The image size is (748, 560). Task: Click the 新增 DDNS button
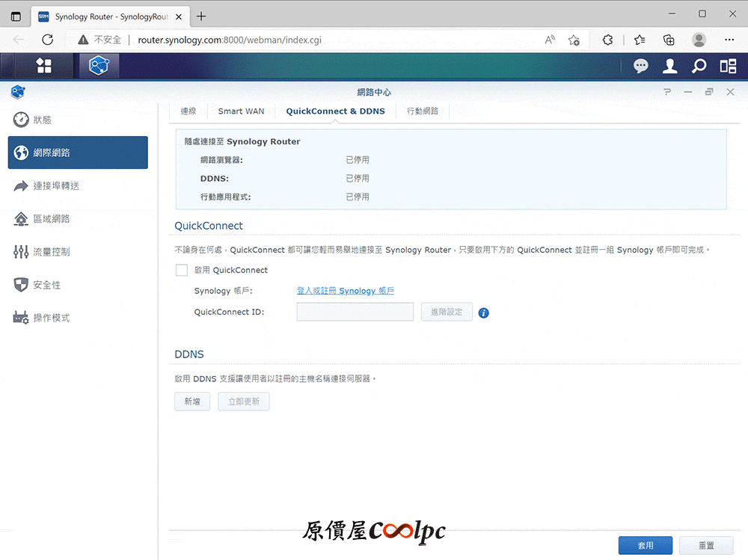192,401
